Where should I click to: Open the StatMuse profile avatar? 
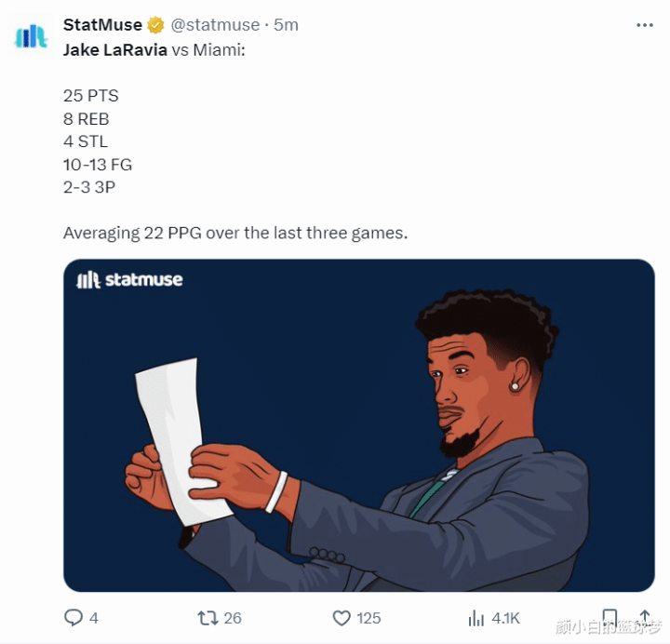30,34
